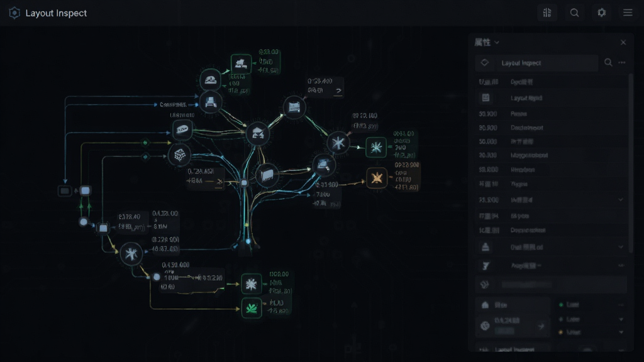The height and width of the screenshot is (362, 644).
Task: Select the central house-shaped node
Action: click(x=257, y=133)
